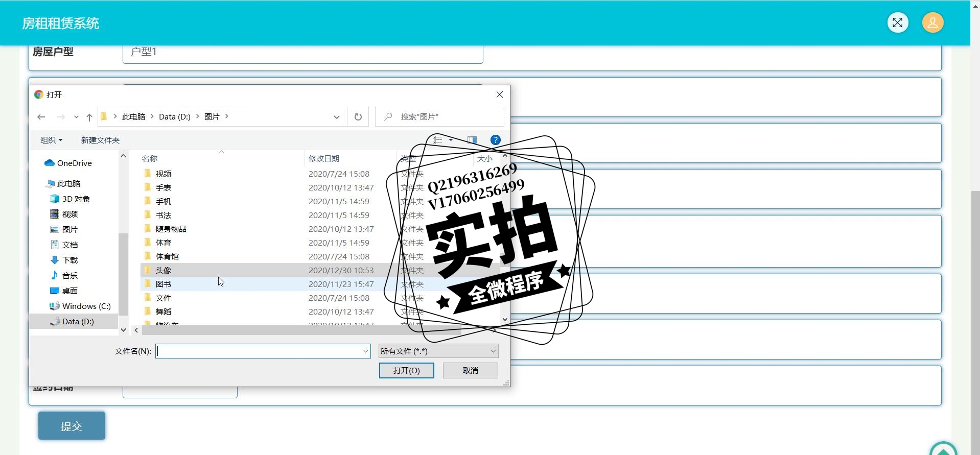The width and height of the screenshot is (980, 455).
Task: Expand chevron after 图片 in breadcrumb
Action: [227, 116]
